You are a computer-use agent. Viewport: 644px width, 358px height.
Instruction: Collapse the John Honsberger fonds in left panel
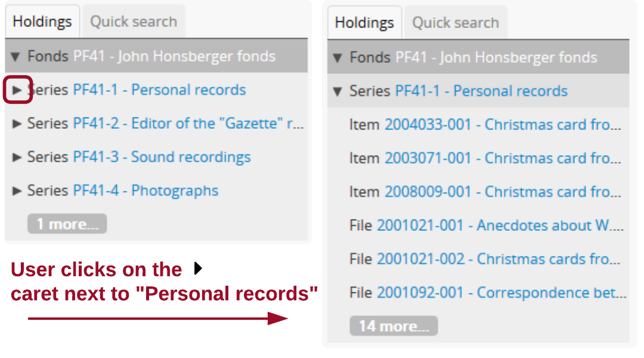click(16, 57)
